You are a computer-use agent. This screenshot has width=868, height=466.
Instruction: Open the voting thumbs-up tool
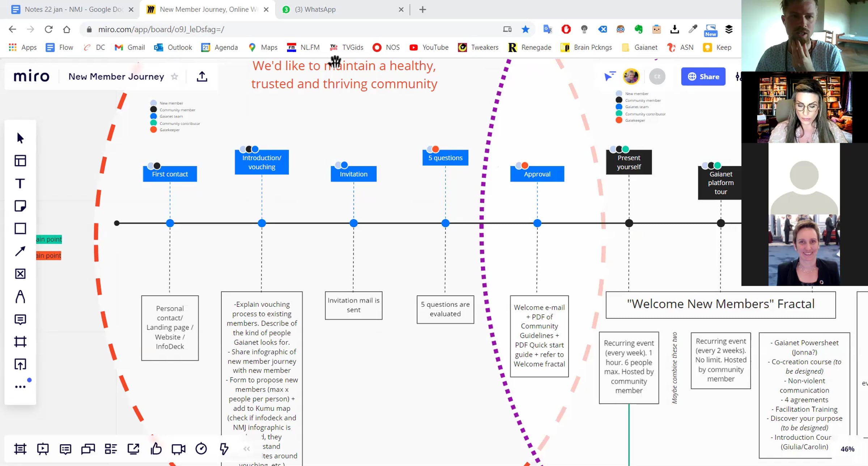coord(156,449)
